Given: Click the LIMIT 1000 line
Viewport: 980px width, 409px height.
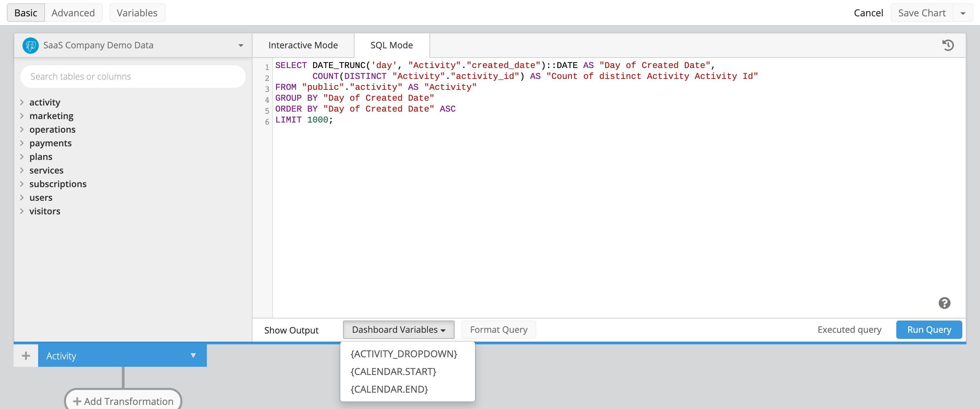Looking at the screenshot, I should click(304, 120).
